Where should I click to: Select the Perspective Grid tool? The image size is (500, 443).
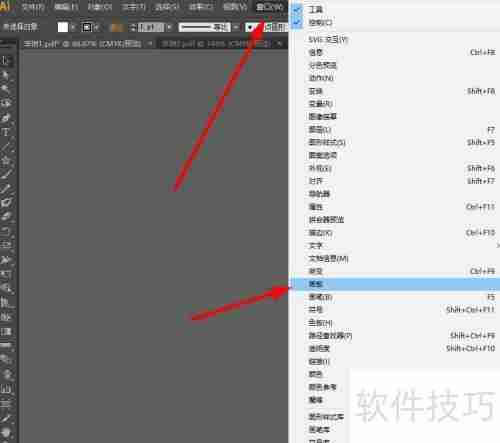[6, 302]
